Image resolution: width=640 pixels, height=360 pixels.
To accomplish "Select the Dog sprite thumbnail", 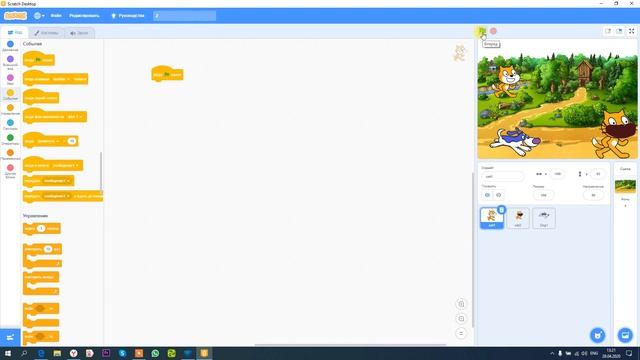I will 544,218.
